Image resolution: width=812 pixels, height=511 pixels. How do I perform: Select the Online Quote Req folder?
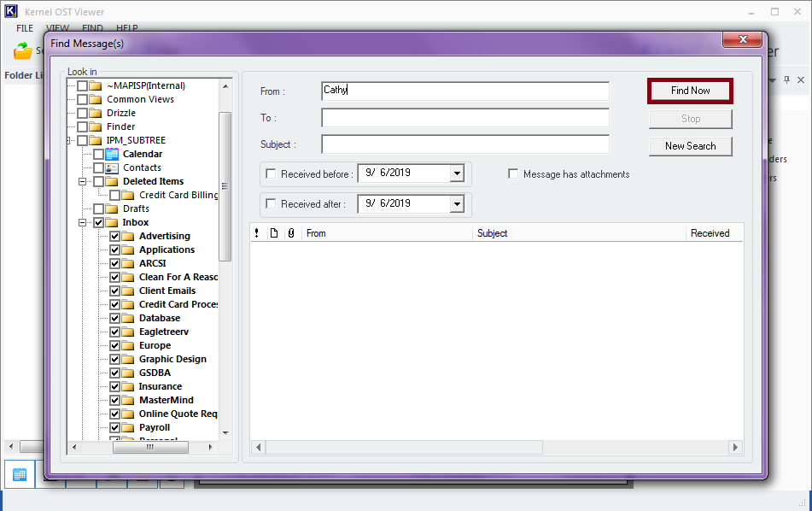[x=178, y=414]
